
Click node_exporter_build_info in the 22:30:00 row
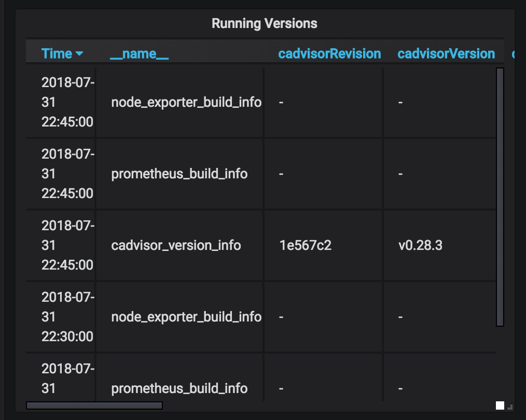(186, 316)
